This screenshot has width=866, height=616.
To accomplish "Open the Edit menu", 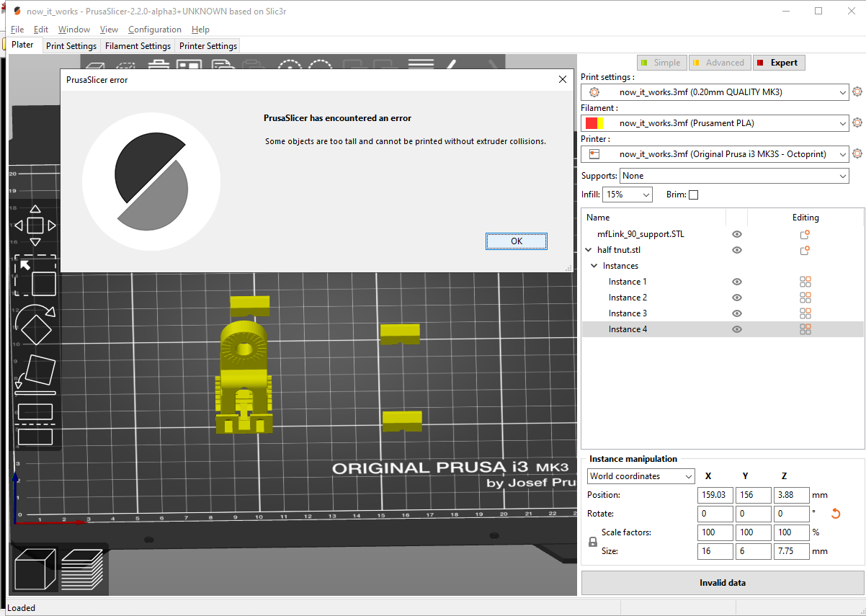I will [41, 30].
